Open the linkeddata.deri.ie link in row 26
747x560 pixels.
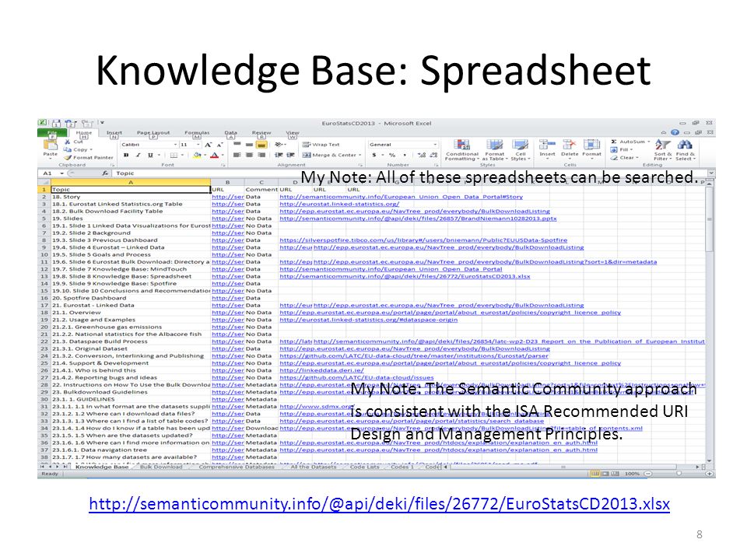pos(321,370)
